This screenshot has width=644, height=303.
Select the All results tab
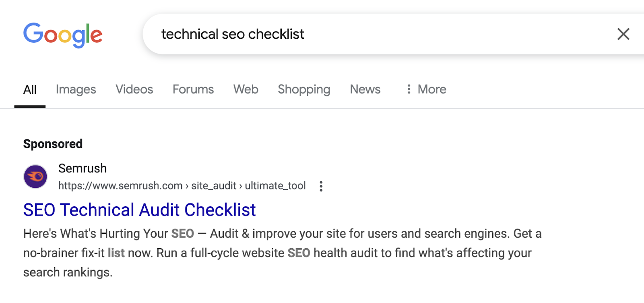point(30,89)
